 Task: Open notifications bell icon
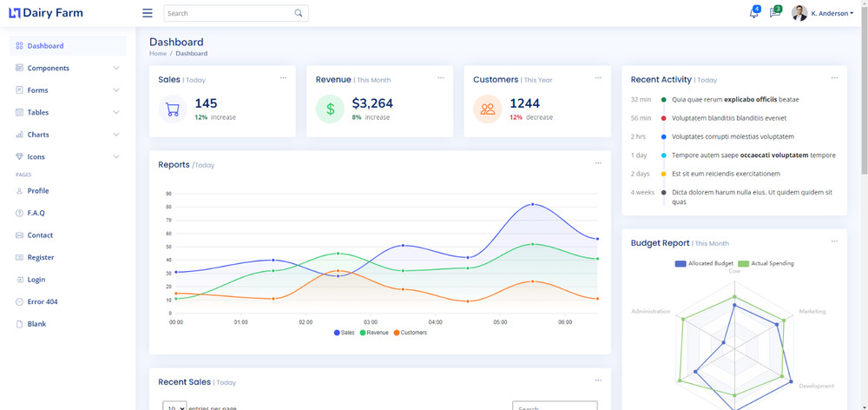point(754,13)
